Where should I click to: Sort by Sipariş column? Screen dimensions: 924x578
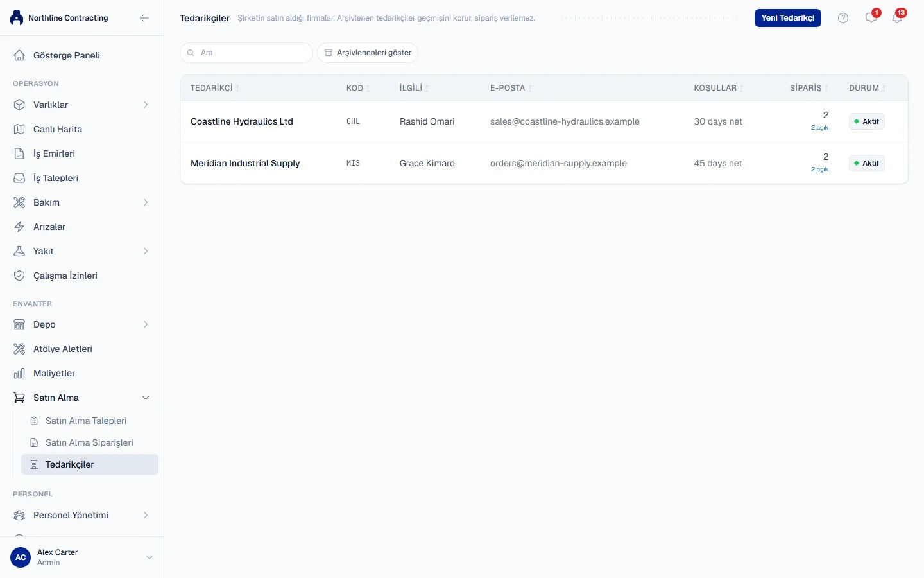pos(809,88)
